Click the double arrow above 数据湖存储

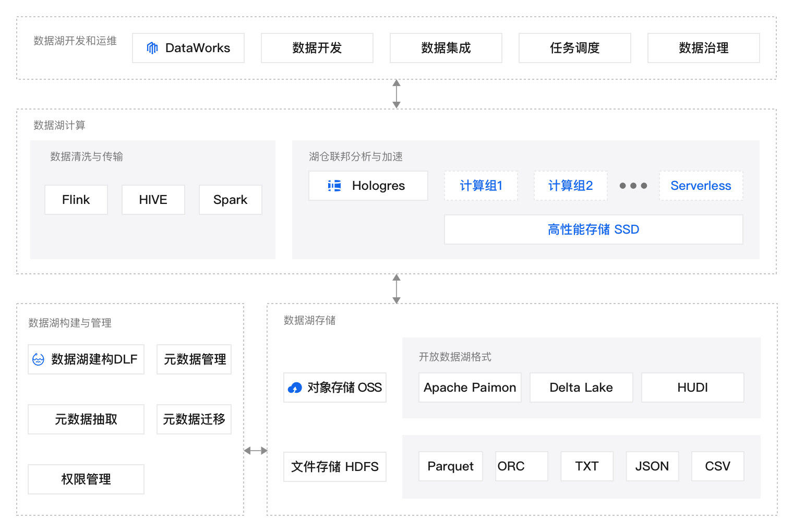pyautogui.click(x=397, y=288)
